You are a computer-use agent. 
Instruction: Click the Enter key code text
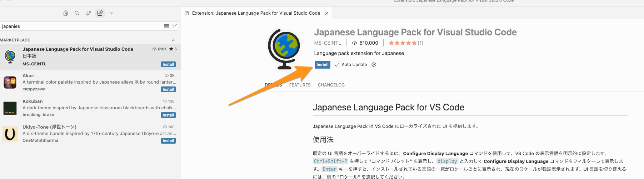329,169
